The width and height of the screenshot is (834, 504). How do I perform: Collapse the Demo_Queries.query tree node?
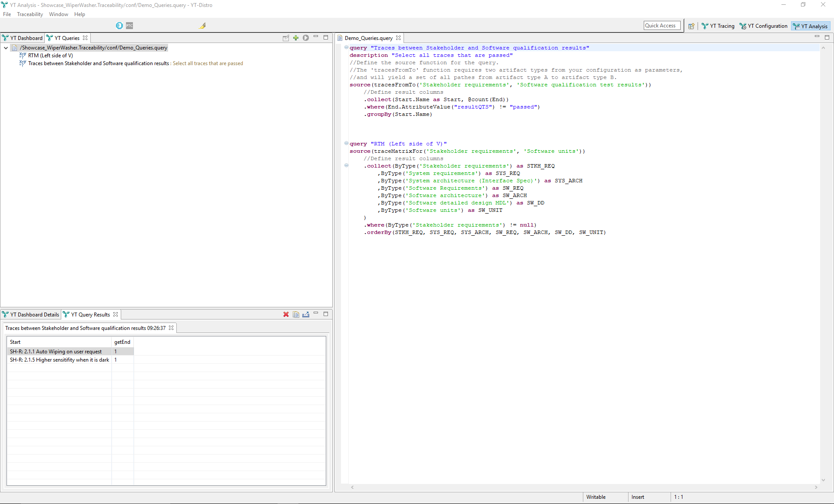pos(6,48)
